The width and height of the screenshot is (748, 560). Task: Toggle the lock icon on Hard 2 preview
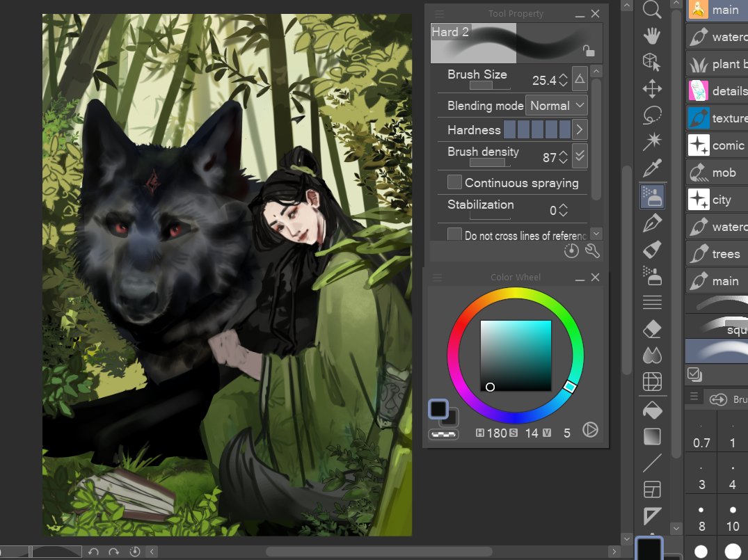click(x=589, y=51)
